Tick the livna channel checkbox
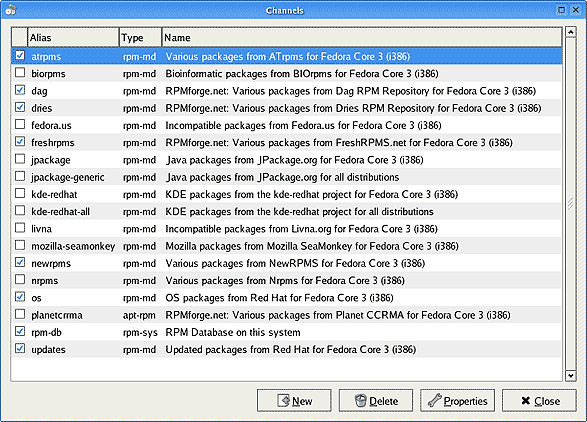Image resolution: width=587 pixels, height=422 pixels. pyautogui.click(x=20, y=228)
